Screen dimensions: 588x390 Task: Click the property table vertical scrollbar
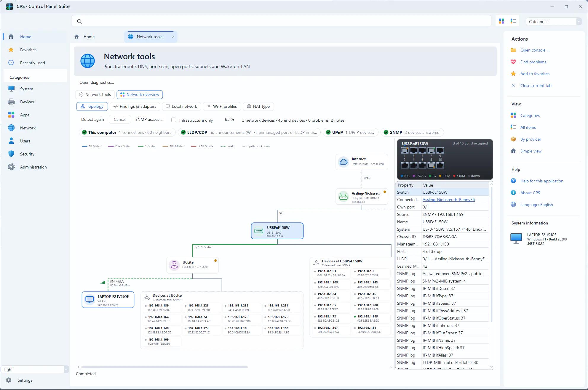(x=491, y=255)
